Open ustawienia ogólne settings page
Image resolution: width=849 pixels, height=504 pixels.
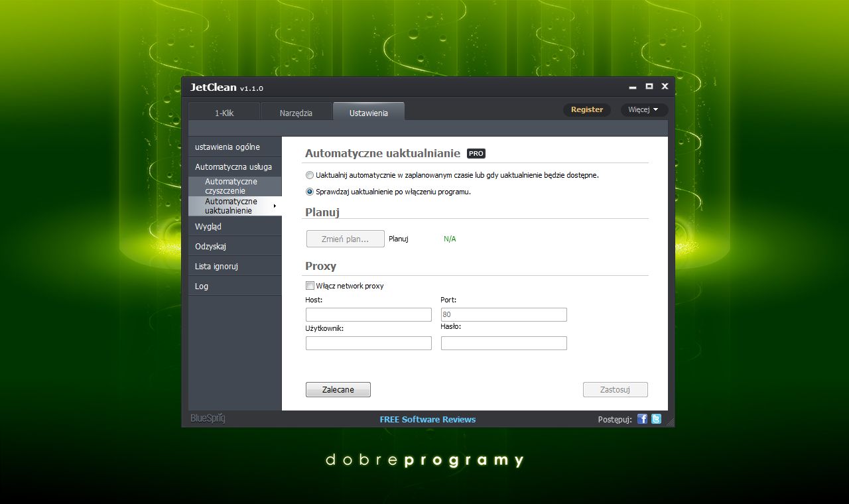[235, 147]
